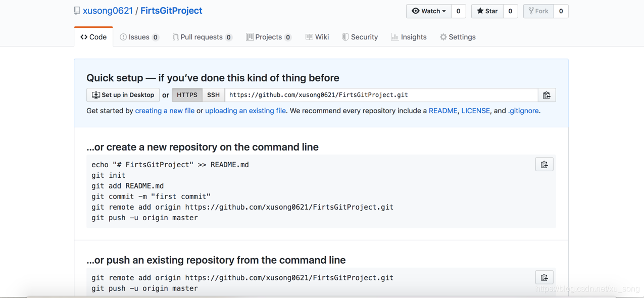644x298 pixels.
Task: Switch to the Code tab
Action: coord(93,37)
